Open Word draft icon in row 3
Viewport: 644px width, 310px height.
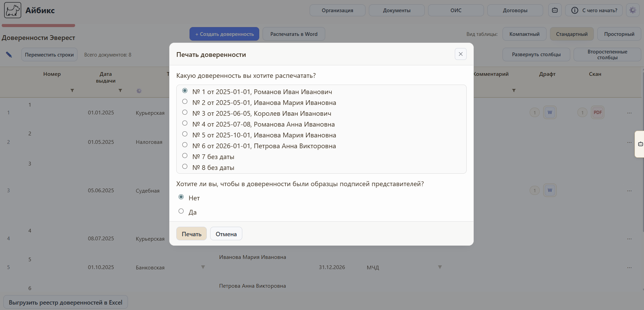click(x=550, y=190)
